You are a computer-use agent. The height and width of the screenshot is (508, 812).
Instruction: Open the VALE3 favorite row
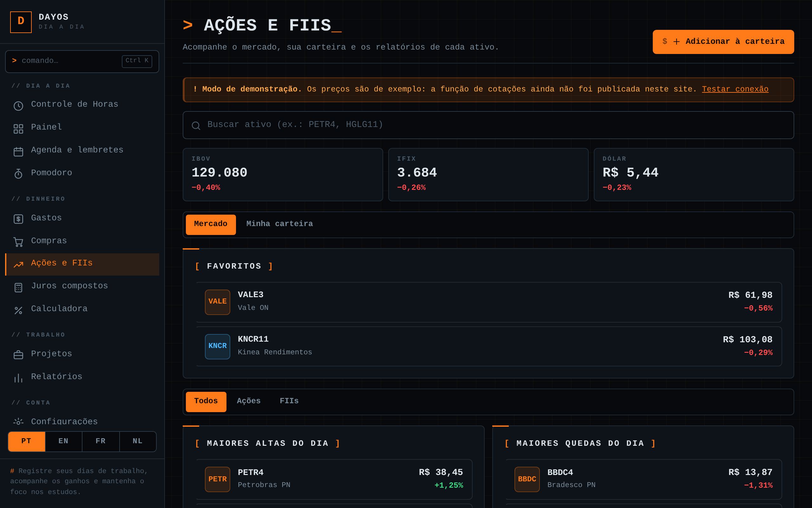pos(489,302)
